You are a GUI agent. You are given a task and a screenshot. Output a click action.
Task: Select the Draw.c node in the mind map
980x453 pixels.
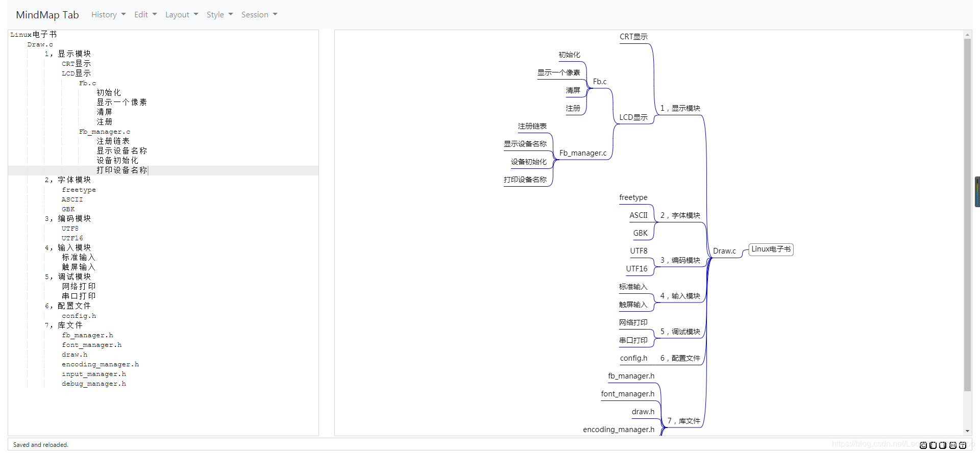point(724,251)
